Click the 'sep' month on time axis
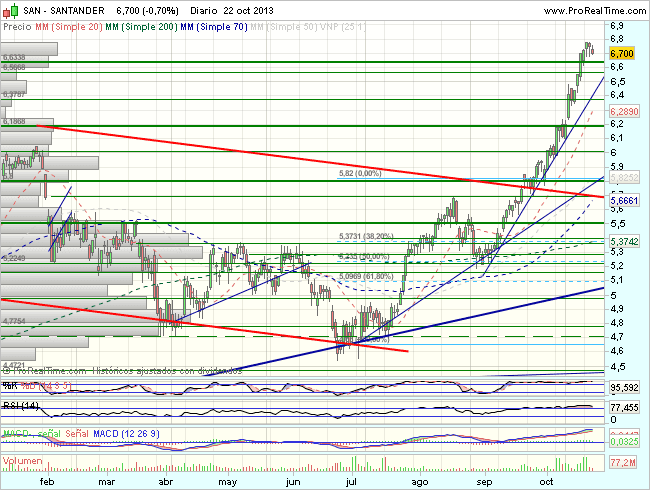This screenshot has height=490, width=650. tap(484, 482)
